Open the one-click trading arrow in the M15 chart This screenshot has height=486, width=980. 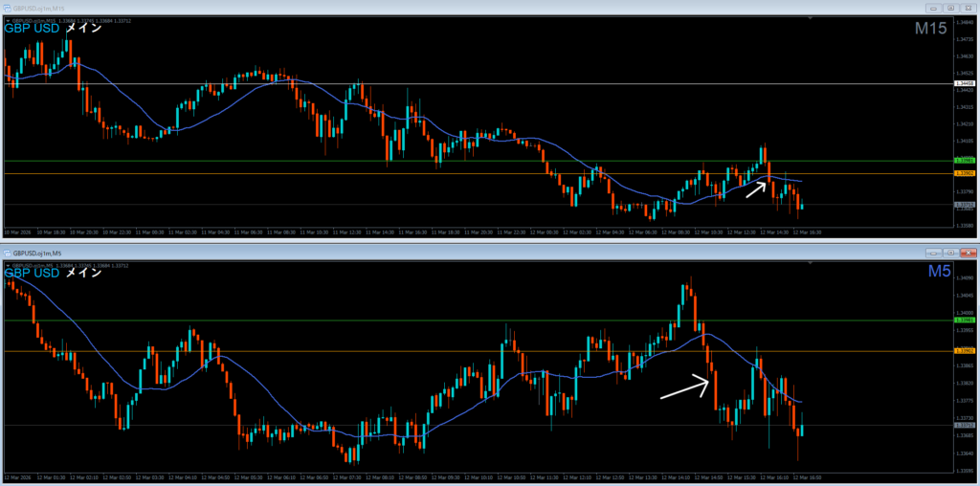tap(7, 20)
